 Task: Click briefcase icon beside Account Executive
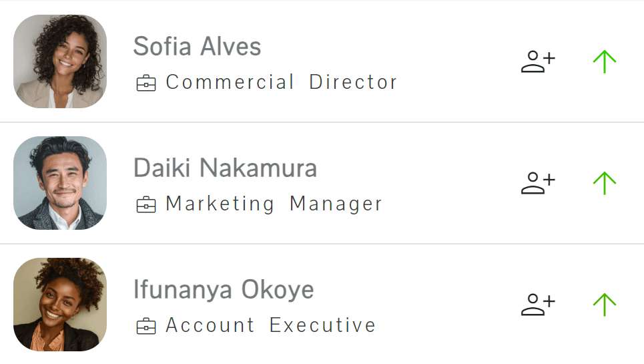tap(145, 326)
